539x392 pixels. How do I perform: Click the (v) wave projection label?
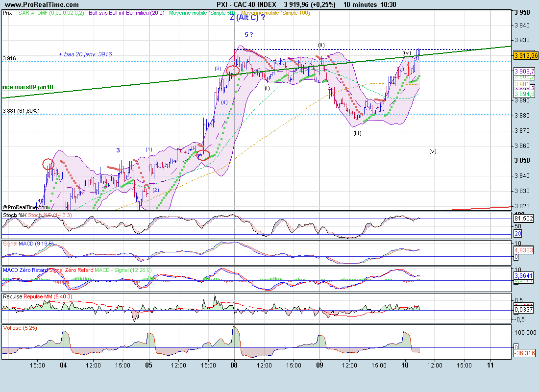(433, 151)
